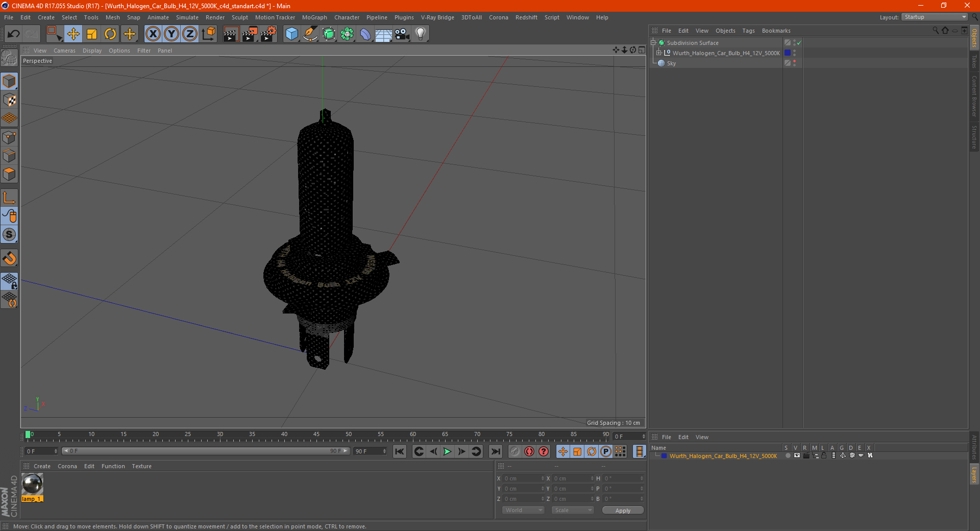Image resolution: width=980 pixels, height=531 pixels.
Task: Click the blue layer swatch of Wurth object
Action: tap(788, 53)
